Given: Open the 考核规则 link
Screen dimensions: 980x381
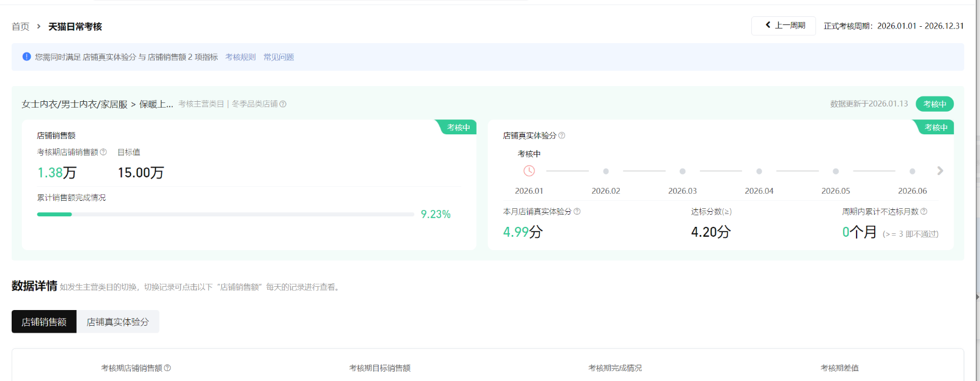Looking at the screenshot, I should pos(240,57).
